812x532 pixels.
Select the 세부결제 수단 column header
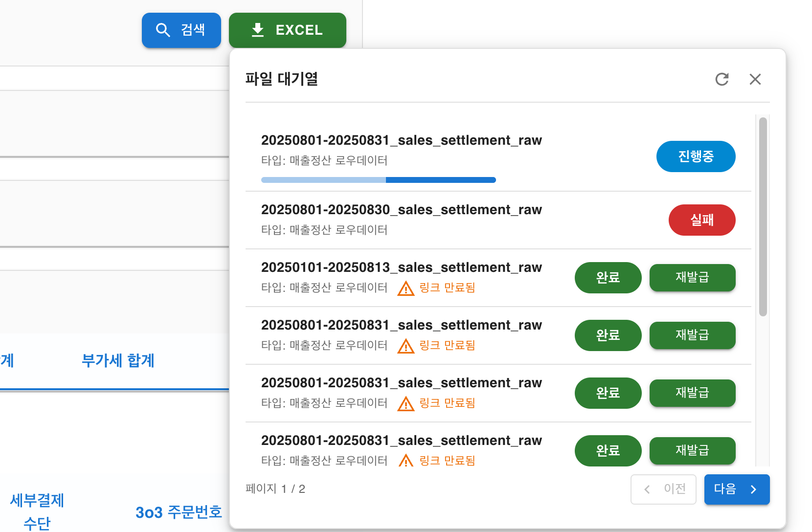pyautogui.click(x=37, y=511)
